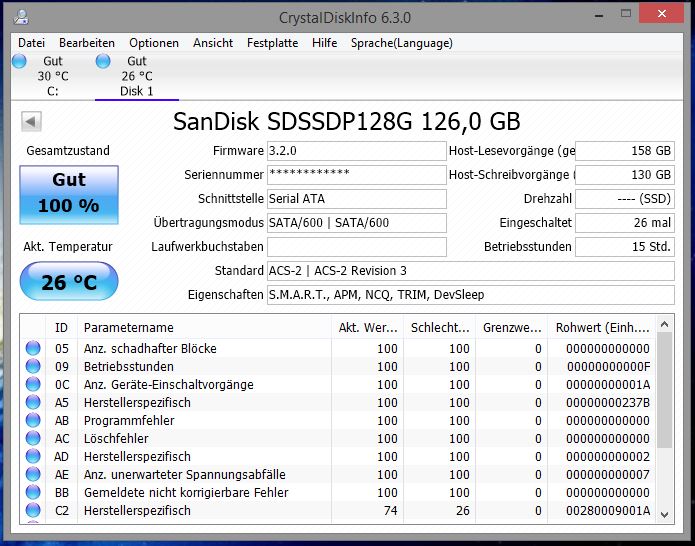Click the Grenzwe... column header
This screenshot has width=695, height=546.
pos(511,328)
